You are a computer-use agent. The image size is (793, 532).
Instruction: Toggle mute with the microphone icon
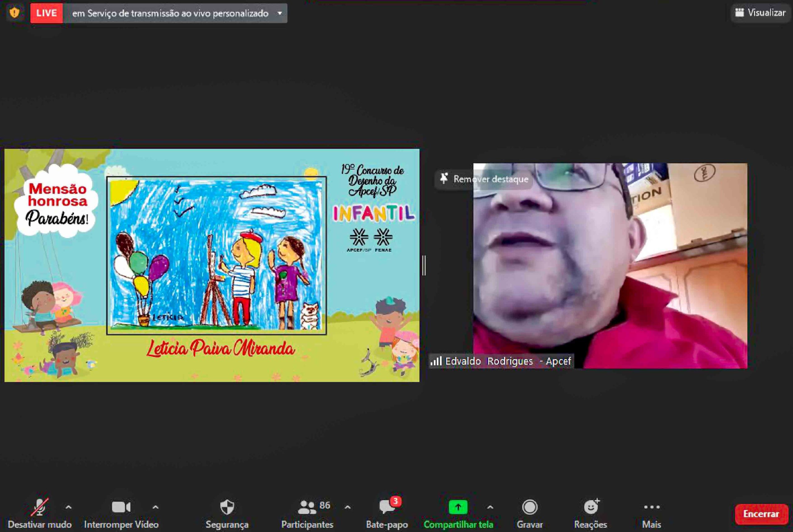tap(40, 508)
